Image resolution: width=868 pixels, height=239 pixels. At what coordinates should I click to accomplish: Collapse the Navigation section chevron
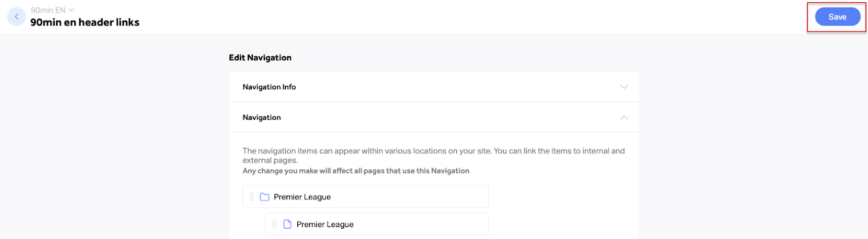click(x=624, y=118)
